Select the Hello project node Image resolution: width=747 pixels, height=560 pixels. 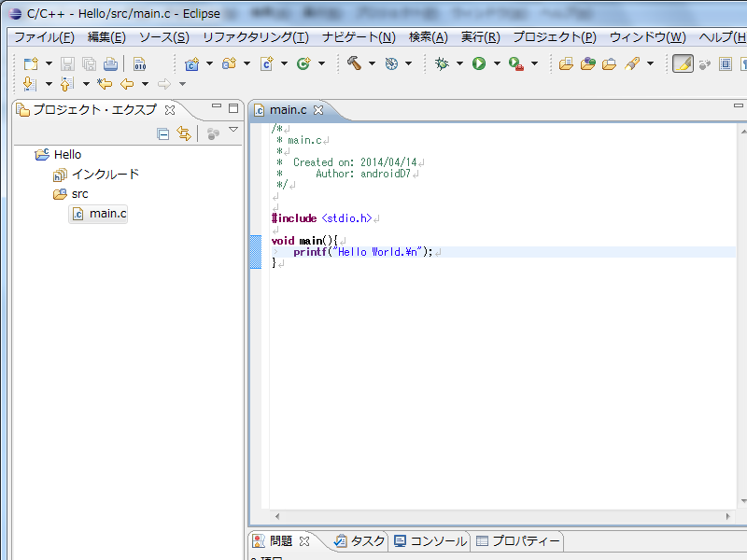click(67, 154)
